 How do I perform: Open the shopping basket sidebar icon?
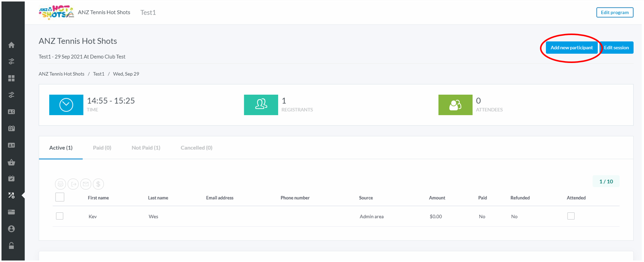point(12,162)
